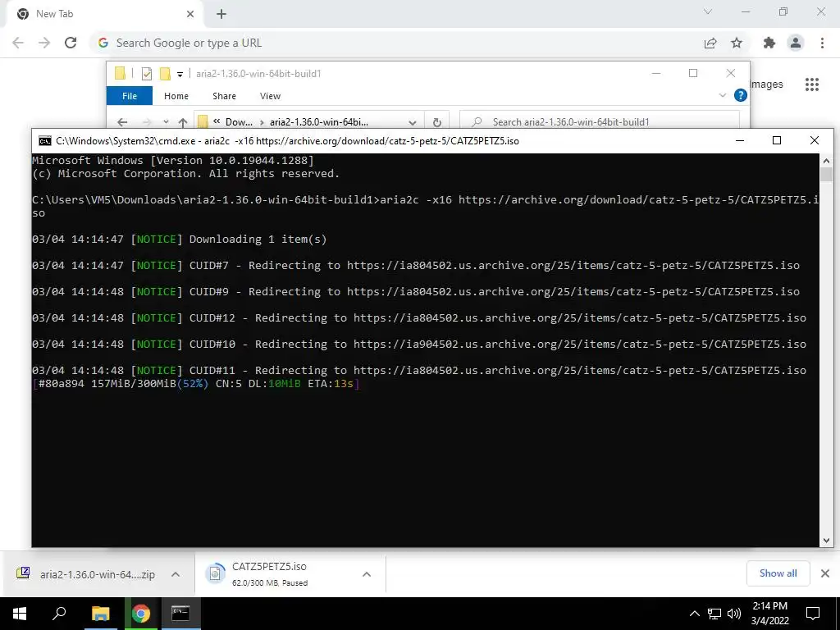Expand Explorer address path dropdown
Viewport: 840px width, 630px height.
tap(412, 122)
